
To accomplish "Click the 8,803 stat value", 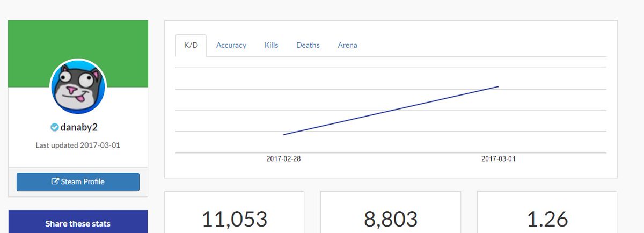I will (x=391, y=219).
